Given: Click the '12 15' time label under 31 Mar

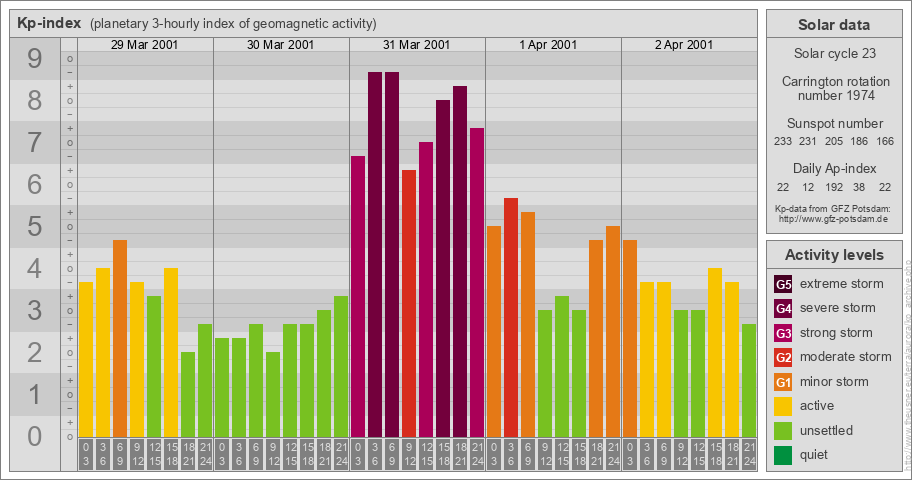Looking at the screenshot, I should (426, 454).
